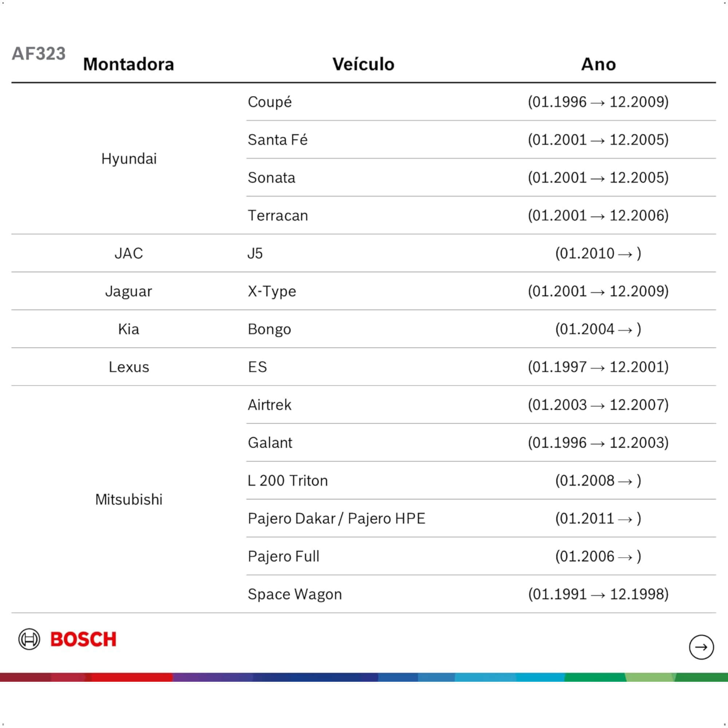Select the Hyundai manufacturer cell
Screen dimensions: 728x728
[x=129, y=159]
